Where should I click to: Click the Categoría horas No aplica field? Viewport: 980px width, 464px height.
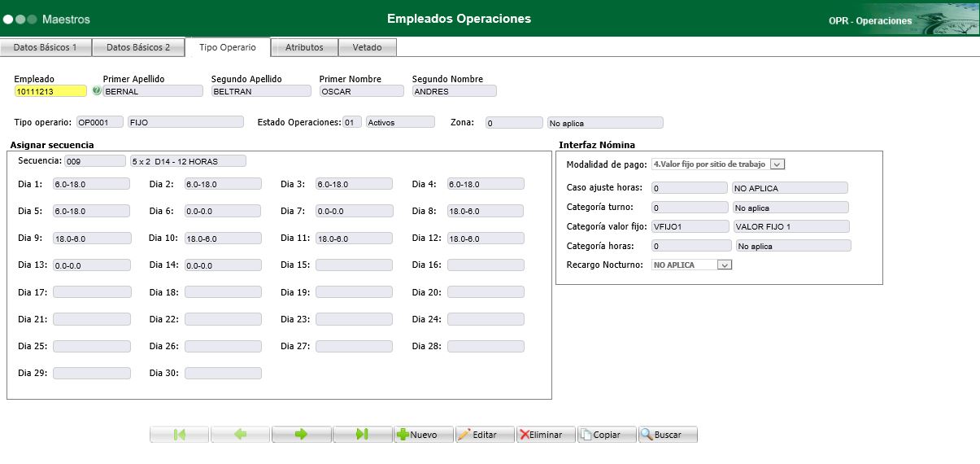794,245
